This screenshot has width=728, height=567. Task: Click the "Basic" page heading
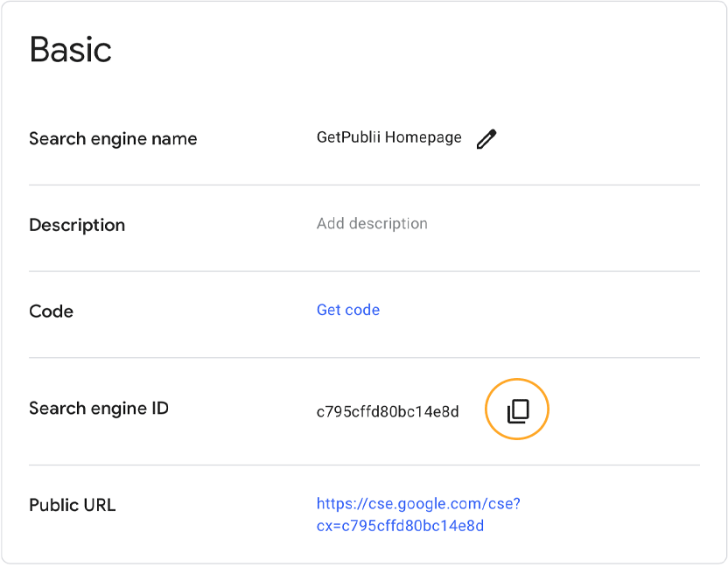[x=70, y=50]
